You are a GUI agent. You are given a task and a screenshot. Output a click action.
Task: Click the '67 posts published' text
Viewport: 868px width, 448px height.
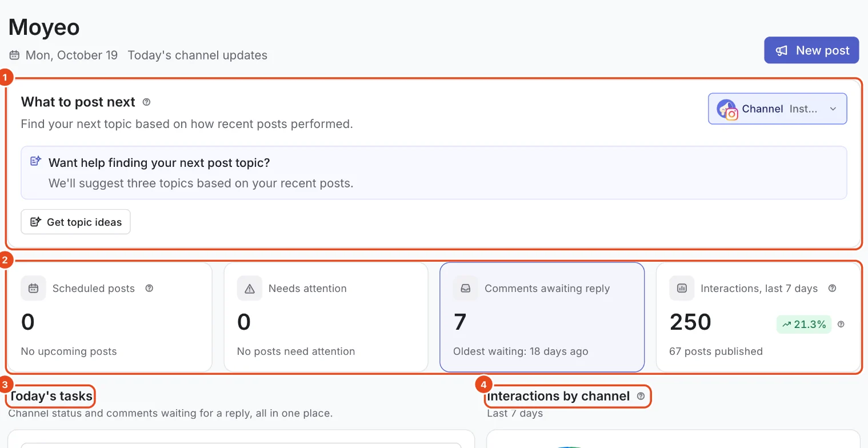tap(716, 351)
